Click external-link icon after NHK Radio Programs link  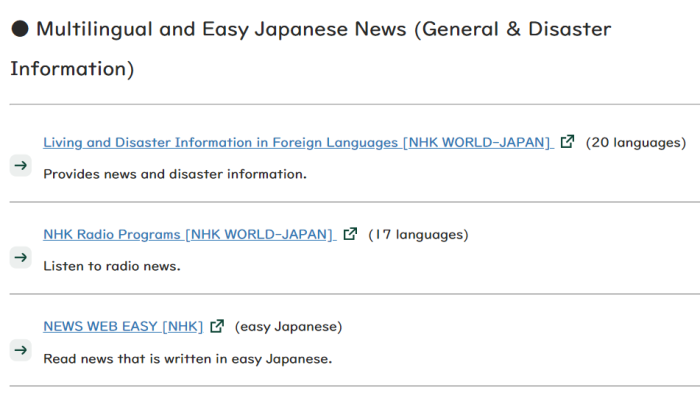(350, 234)
